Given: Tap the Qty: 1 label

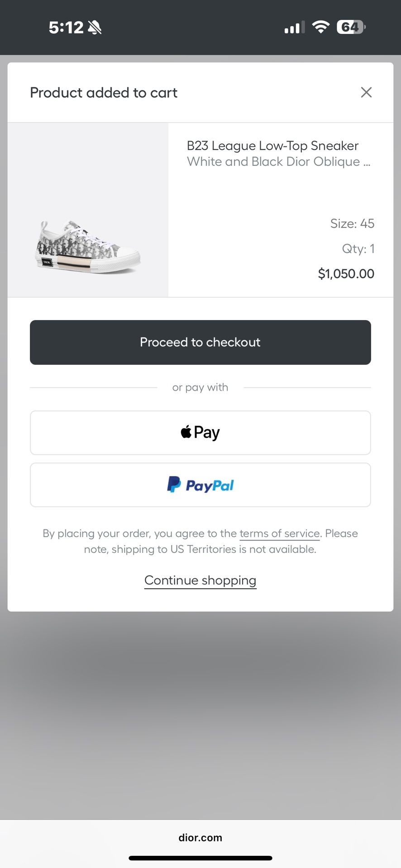Looking at the screenshot, I should coord(358,249).
